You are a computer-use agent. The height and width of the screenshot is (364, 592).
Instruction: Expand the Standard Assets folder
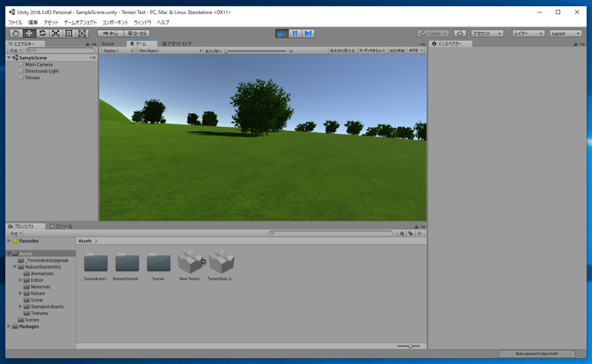pos(21,306)
